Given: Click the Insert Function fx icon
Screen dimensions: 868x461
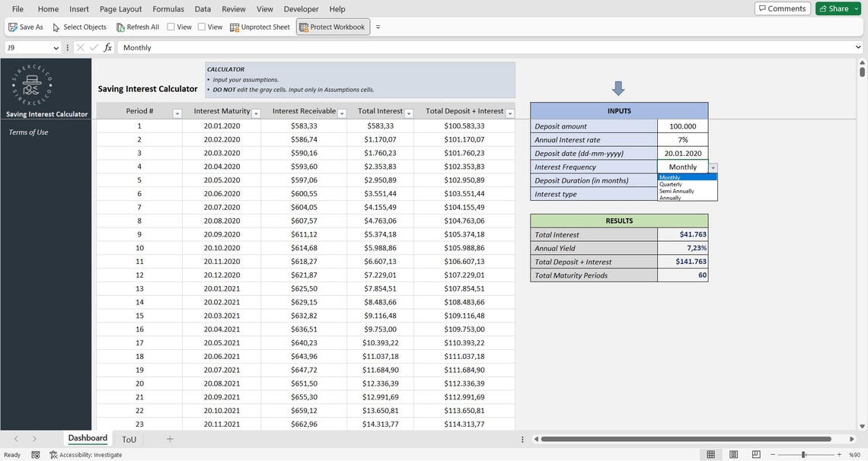Looking at the screenshot, I should point(107,47).
